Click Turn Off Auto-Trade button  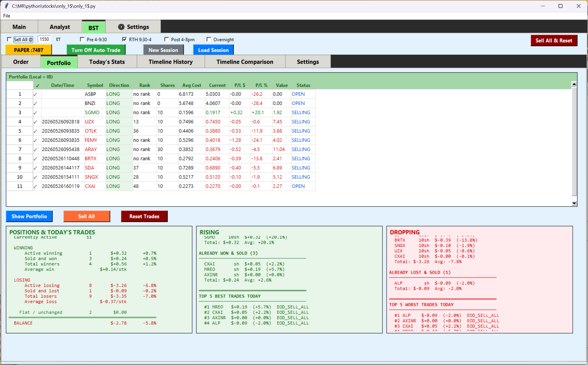pyautogui.click(x=96, y=50)
